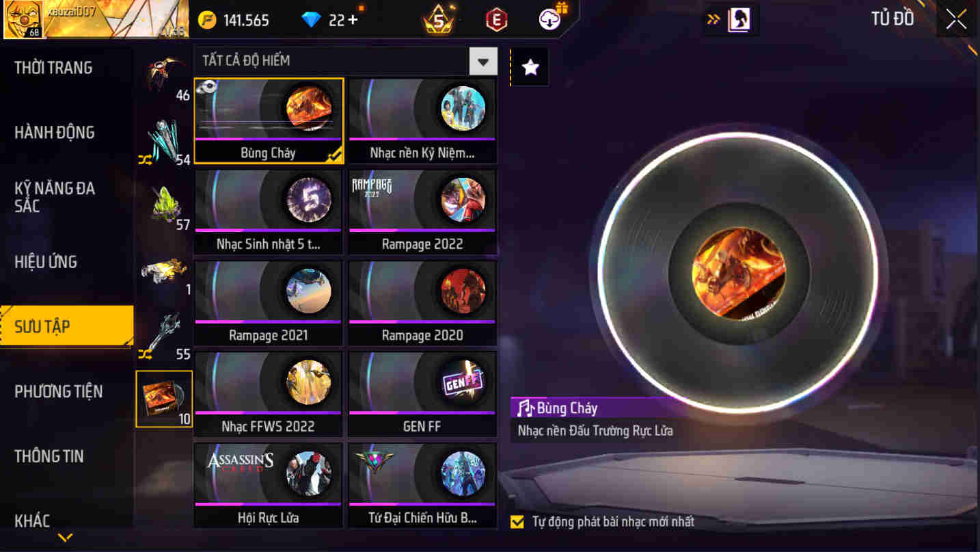Open the gold number 5 rank emblem
This screenshot has width=980, height=552.
pos(439,20)
